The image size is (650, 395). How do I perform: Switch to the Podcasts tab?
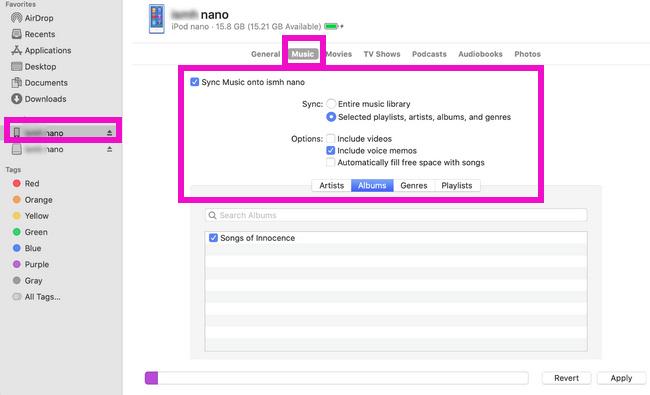coord(429,54)
